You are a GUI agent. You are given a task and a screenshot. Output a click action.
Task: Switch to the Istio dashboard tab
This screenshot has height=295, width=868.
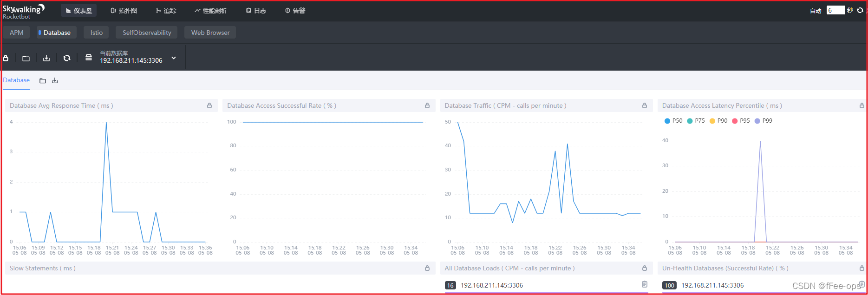pos(97,33)
